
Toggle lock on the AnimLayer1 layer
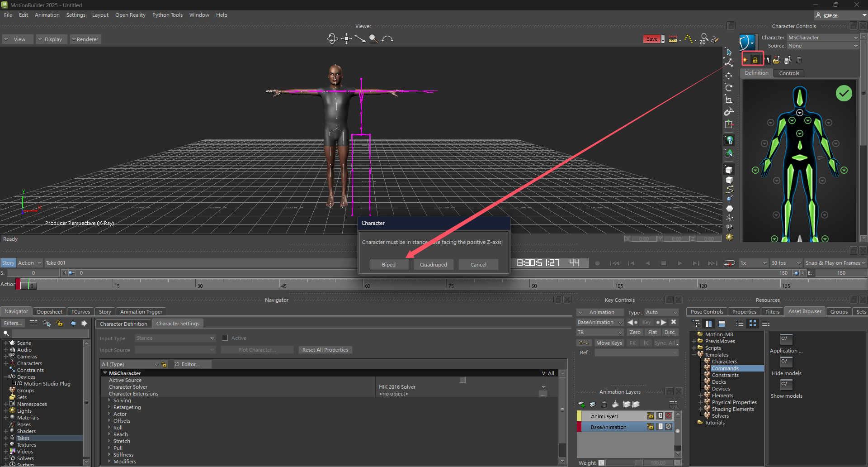click(650, 416)
